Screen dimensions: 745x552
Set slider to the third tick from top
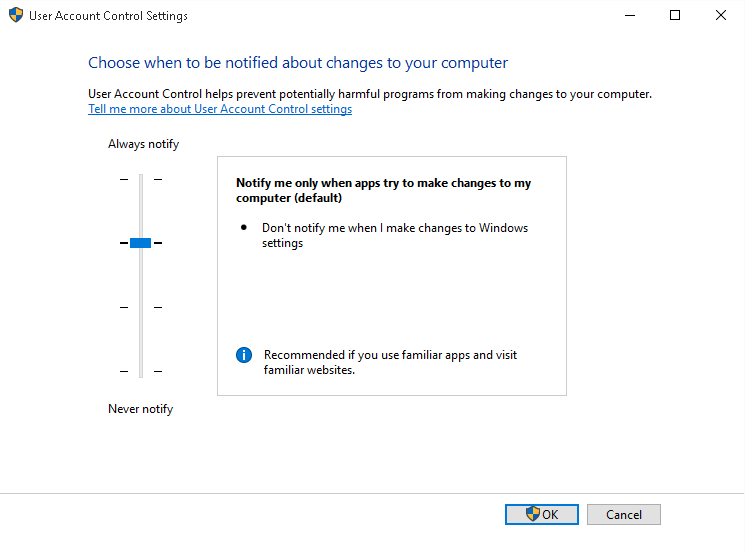coord(141,307)
